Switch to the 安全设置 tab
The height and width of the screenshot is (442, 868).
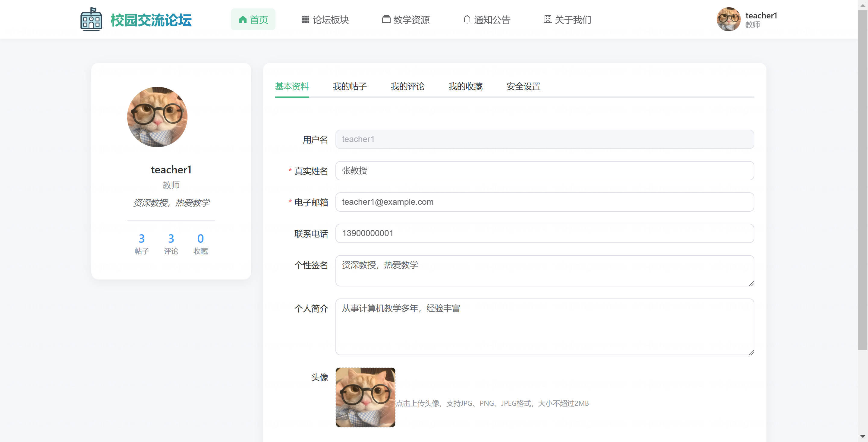tap(523, 86)
